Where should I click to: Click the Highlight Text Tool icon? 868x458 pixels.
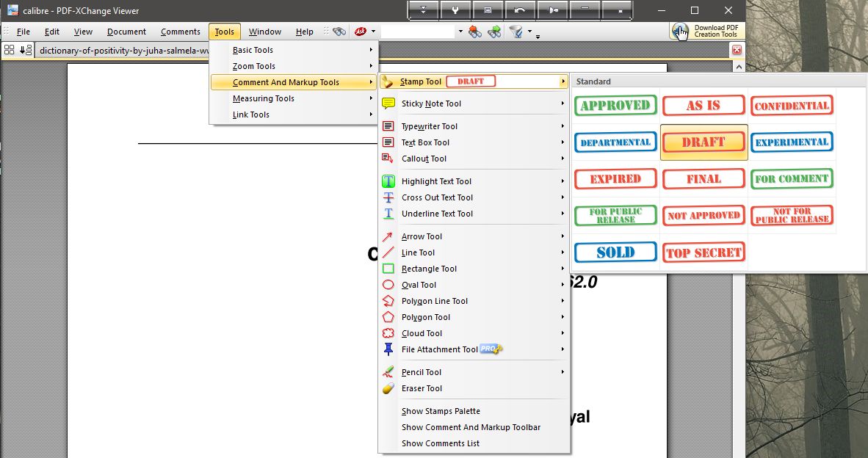click(388, 181)
